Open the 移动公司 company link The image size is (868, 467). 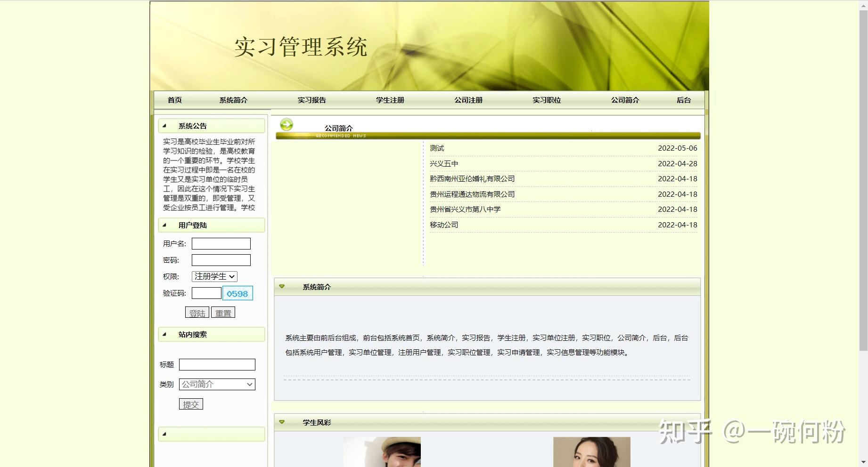(x=443, y=225)
